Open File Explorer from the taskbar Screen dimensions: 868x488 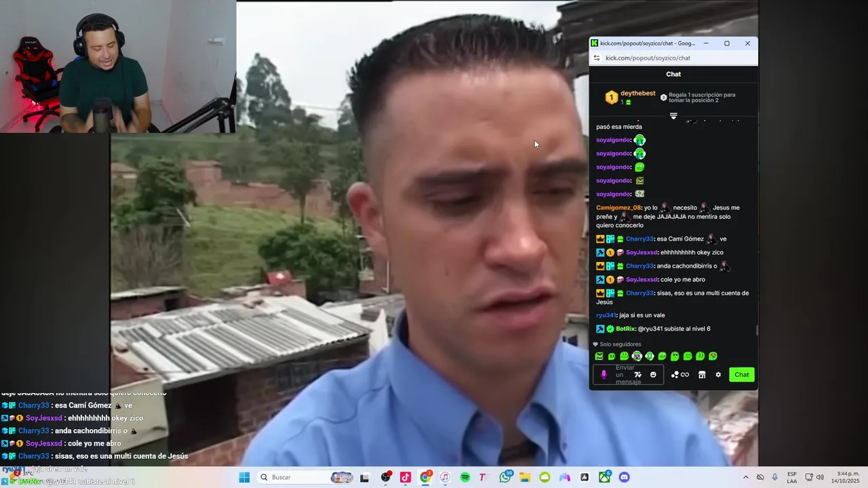click(525, 477)
